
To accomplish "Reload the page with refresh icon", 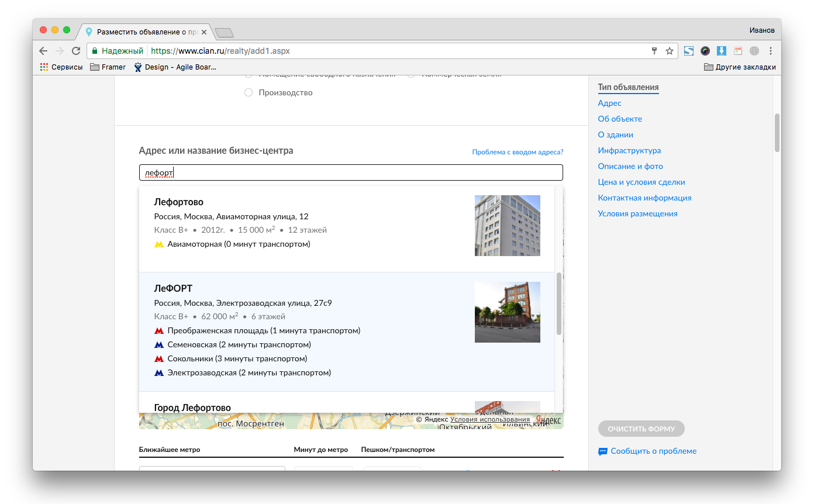I will tap(76, 51).
